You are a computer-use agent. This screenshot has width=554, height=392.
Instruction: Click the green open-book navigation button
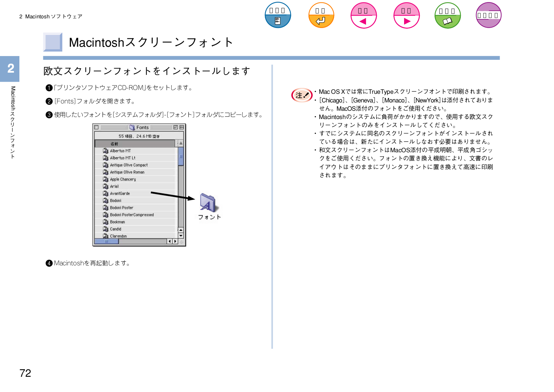448,16
